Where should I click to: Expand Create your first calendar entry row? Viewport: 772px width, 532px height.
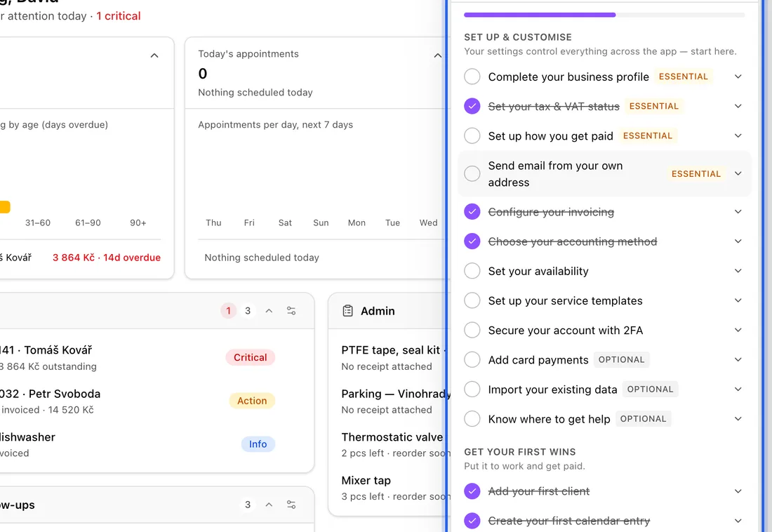(738, 521)
